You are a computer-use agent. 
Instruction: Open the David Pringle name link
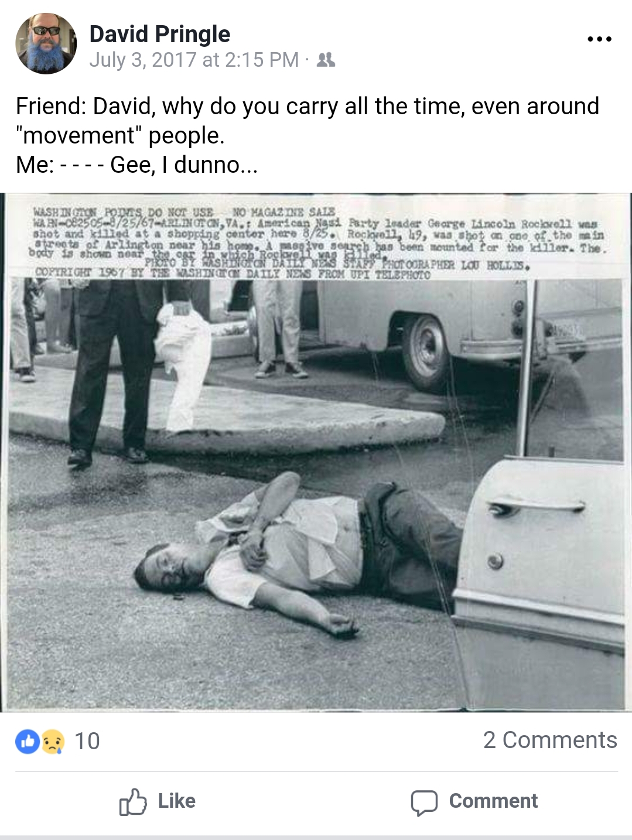tap(160, 34)
